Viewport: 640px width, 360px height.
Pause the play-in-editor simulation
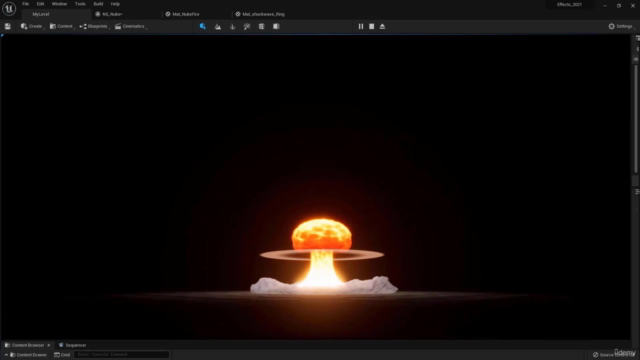pos(361,26)
